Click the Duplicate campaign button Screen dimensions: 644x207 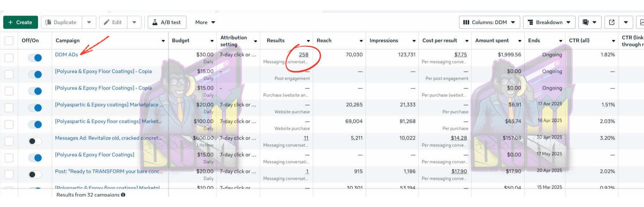61,22
